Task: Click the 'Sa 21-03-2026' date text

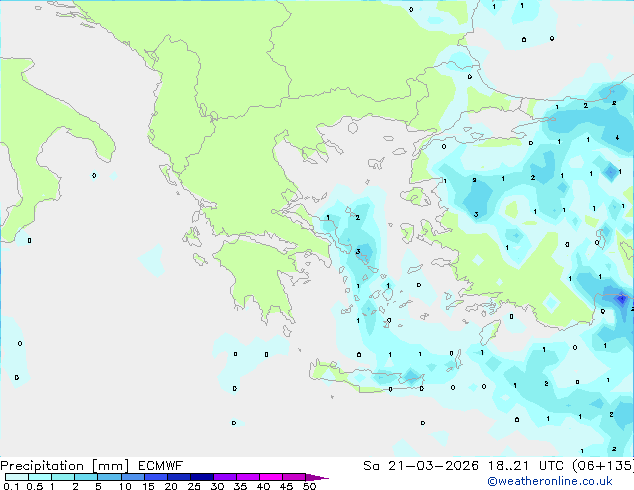Action: [x=421, y=466]
